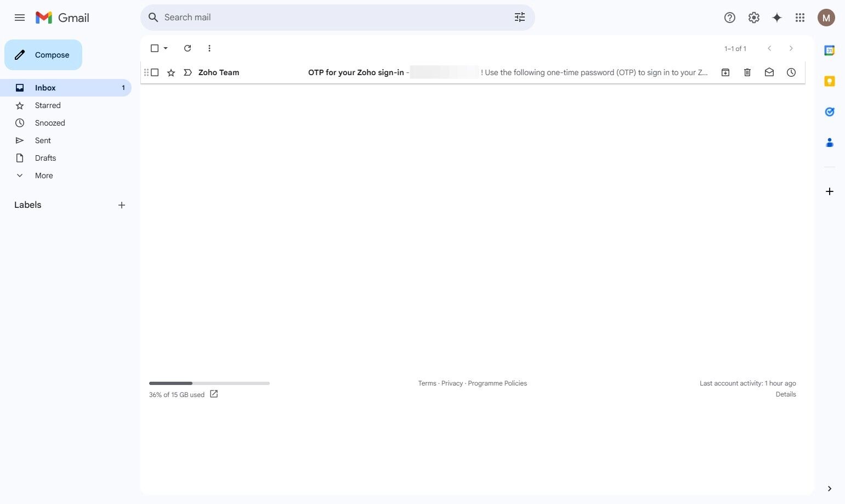Open the Privacy link
845x504 pixels.
(x=452, y=383)
